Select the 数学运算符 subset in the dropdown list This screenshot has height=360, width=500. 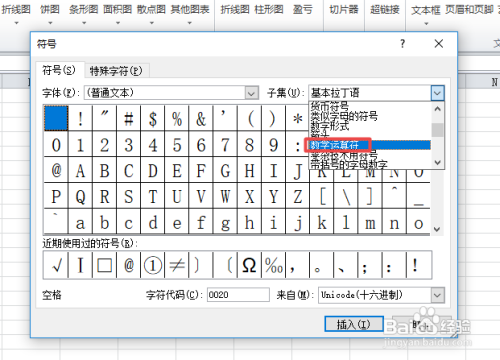click(369, 145)
